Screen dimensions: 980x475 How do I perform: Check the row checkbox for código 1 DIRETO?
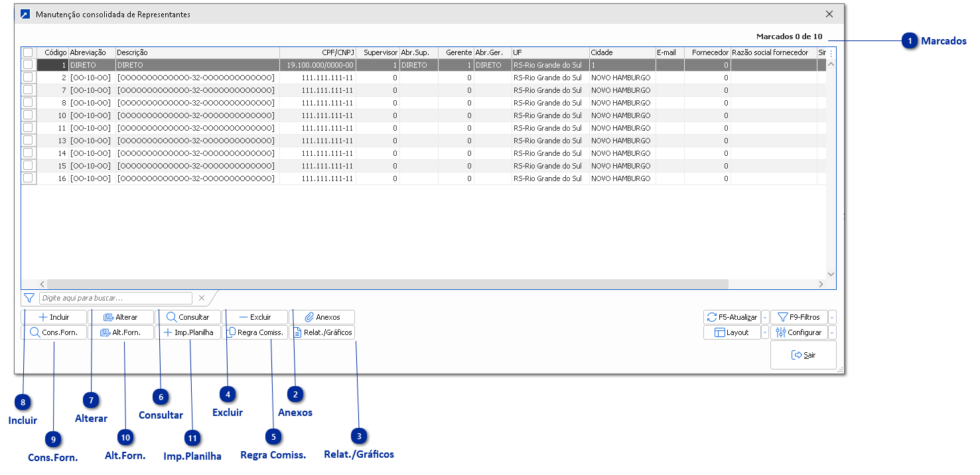(28, 65)
